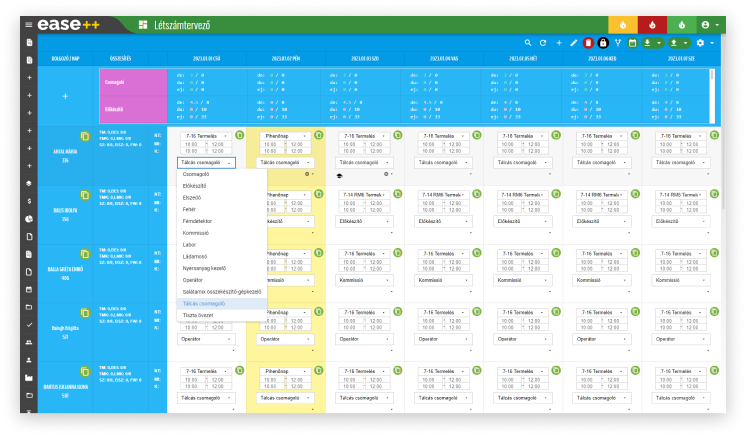Open the factory icon in left sidebar
Image resolution: width=746 pixels, height=438 pixels.
coord(29,378)
